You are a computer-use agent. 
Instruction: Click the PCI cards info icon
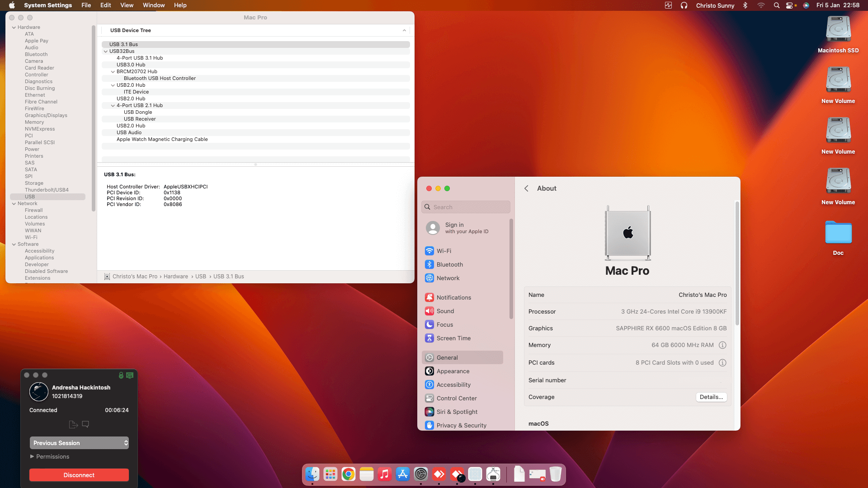pos(722,363)
